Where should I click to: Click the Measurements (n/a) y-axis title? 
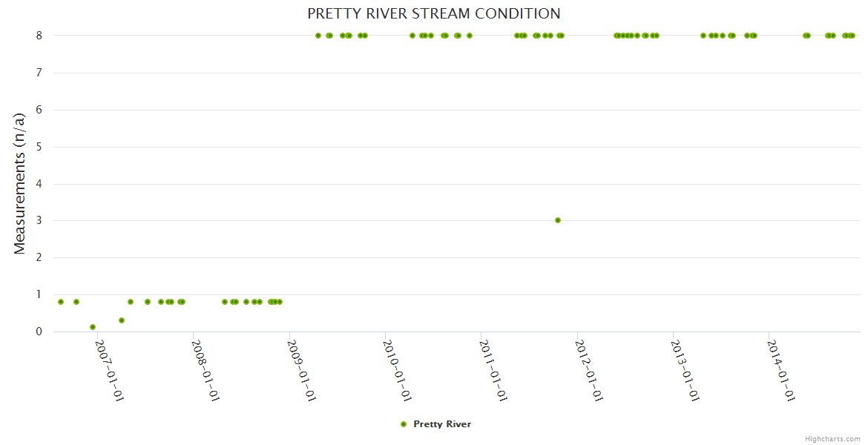pyautogui.click(x=20, y=183)
